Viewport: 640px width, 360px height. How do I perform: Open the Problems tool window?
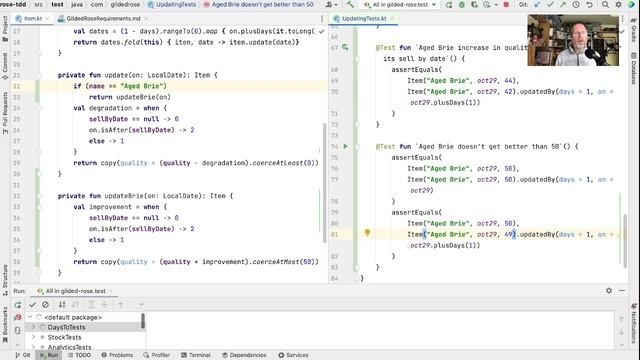(117, 355)
